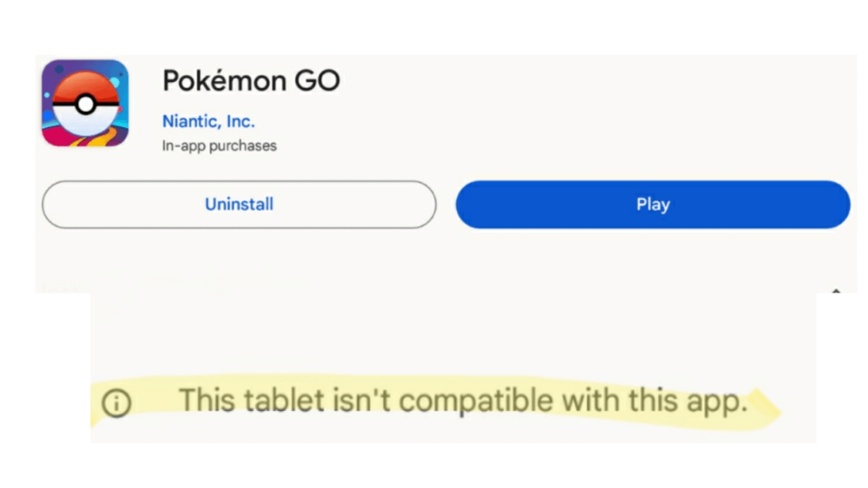Open the Niantic, Inc. developer link
The width and height of the screenshot is (868, 488).
point(209,121)
